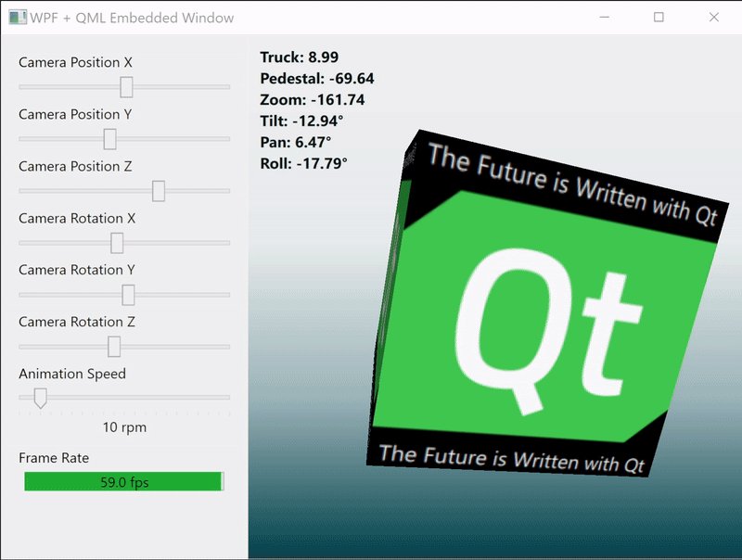Click the Camera Rotation Y slider thumb
The image size is (742, 560).
(x=128, y=295)
